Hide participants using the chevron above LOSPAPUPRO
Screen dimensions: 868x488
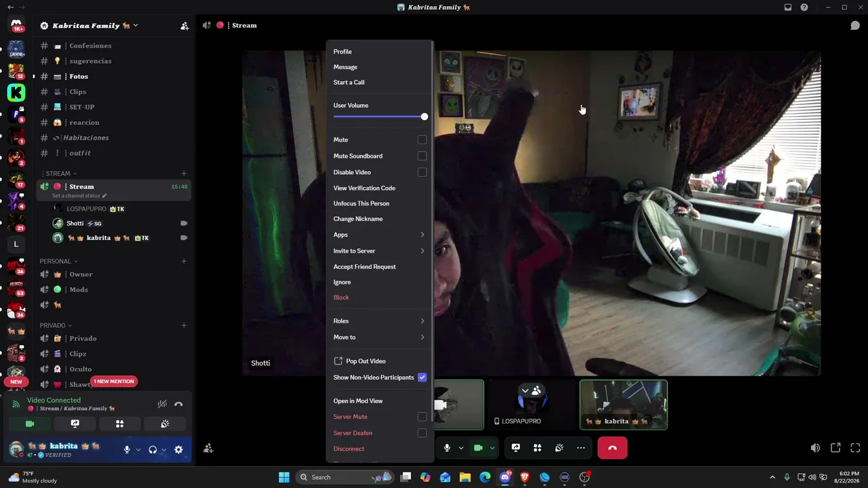[x=525, y=390]
